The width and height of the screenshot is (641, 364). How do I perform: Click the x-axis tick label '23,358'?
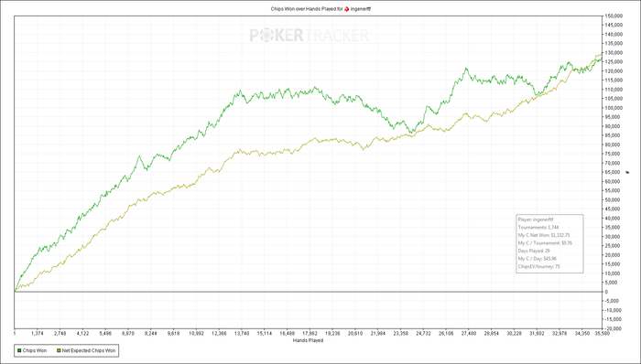(401, 334)
